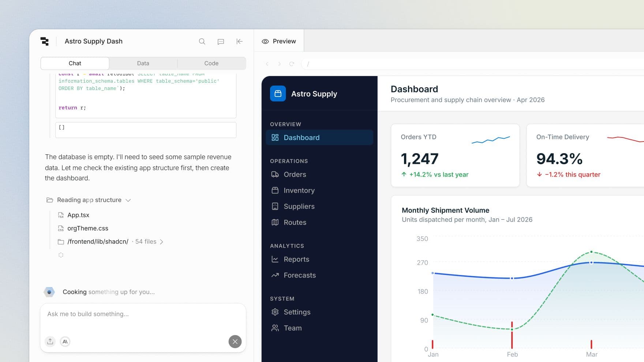Click the 1,247 orders value
Image resolution: width=644 pixels, height=362 pixels.
(419, 159)
